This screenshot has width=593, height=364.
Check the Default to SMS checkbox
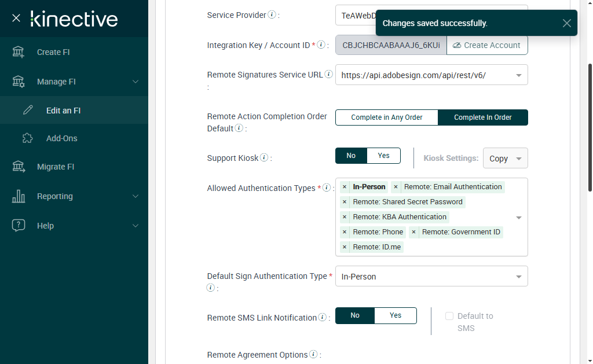coord(449,316)
